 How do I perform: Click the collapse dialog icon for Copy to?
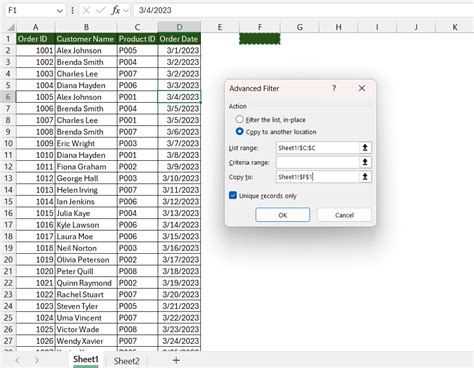pos(365,177)
